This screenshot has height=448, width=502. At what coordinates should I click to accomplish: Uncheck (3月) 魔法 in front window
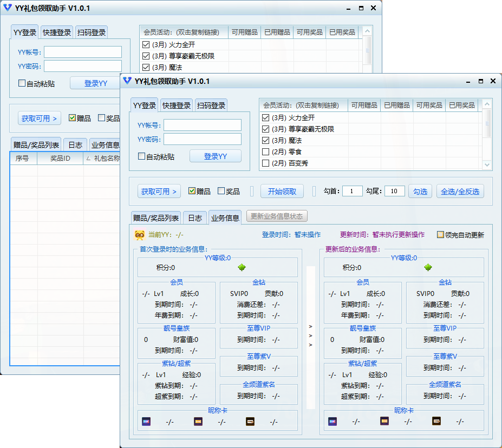(x=265, y=140)
